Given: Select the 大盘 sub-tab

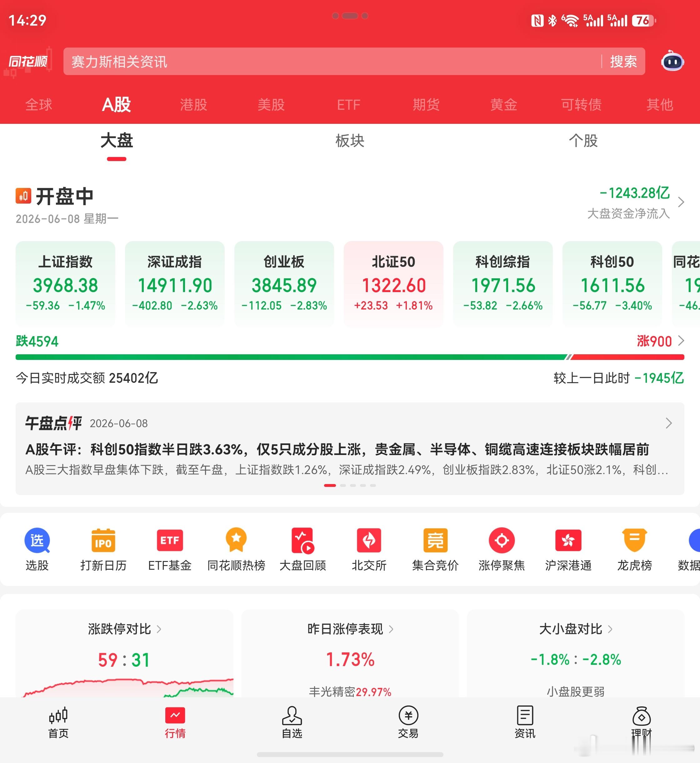Looking at the screenshot, I should click(117, 141).
